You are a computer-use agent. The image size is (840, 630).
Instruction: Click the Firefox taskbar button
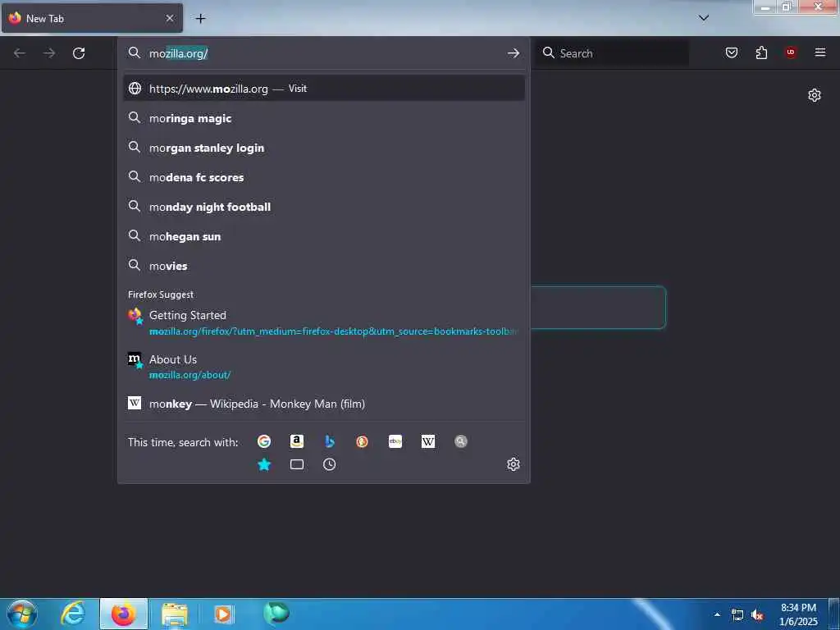(x=124, y=614)
